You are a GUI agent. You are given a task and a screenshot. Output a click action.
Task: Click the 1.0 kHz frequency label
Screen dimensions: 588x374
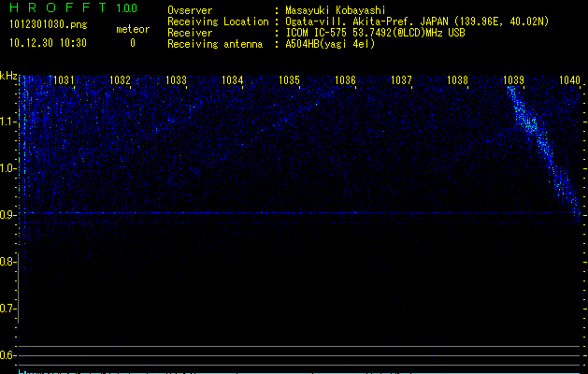pos(8,168)
